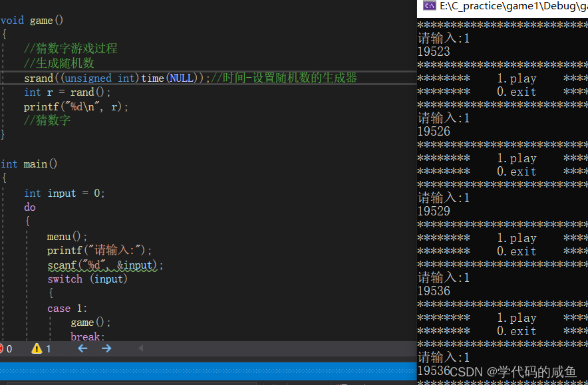Click the printf("请输入:") line
Screen dimensions: 588x385
click(99, 251)
